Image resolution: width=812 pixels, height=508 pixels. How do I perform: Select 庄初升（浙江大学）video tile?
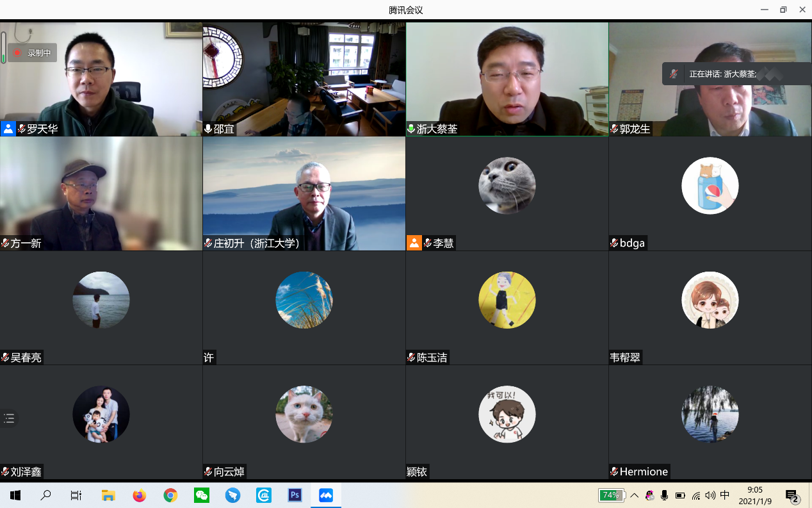pos(304,193)
